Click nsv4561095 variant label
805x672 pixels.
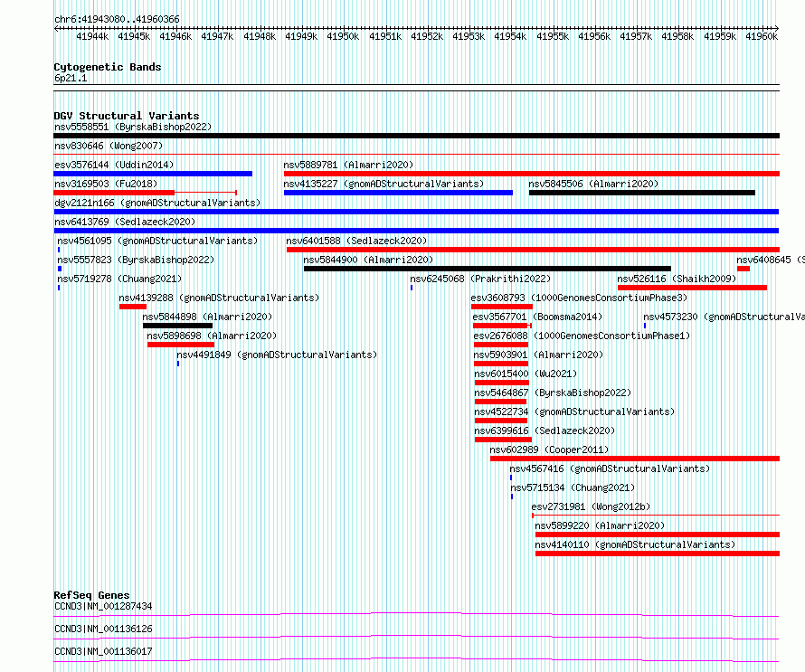click(157, 241)
